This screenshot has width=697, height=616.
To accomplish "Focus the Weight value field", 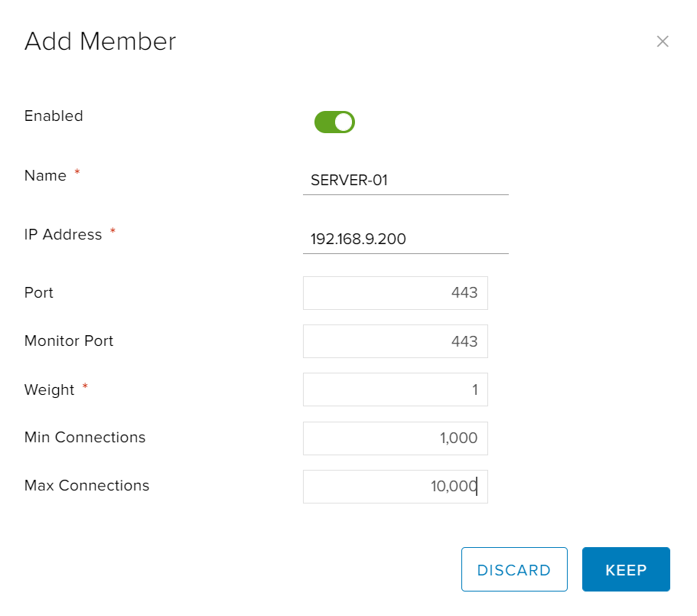I will [396, 389].
